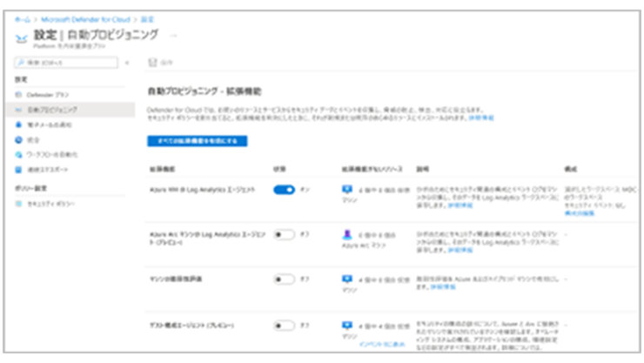Viewport: 644px width, 363px height.
Task: Open the 詳細情報 link in the Azure VM row description
Action: pos(460,205)
